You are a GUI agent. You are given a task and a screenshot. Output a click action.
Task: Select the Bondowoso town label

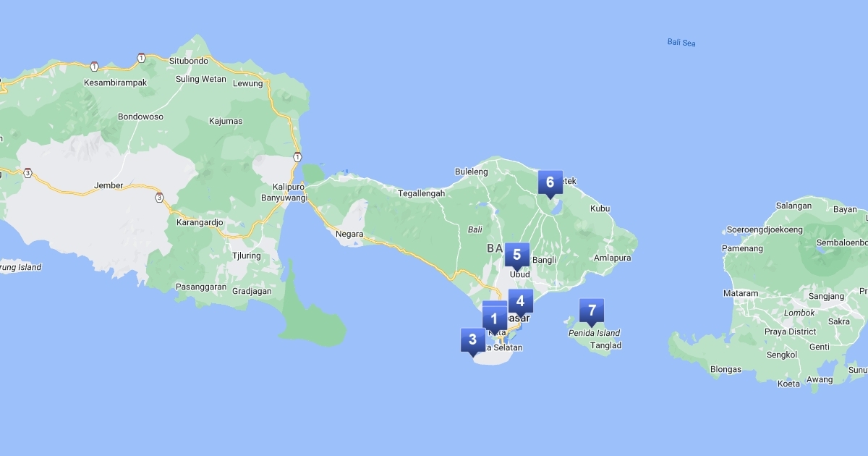pos(140,117)
